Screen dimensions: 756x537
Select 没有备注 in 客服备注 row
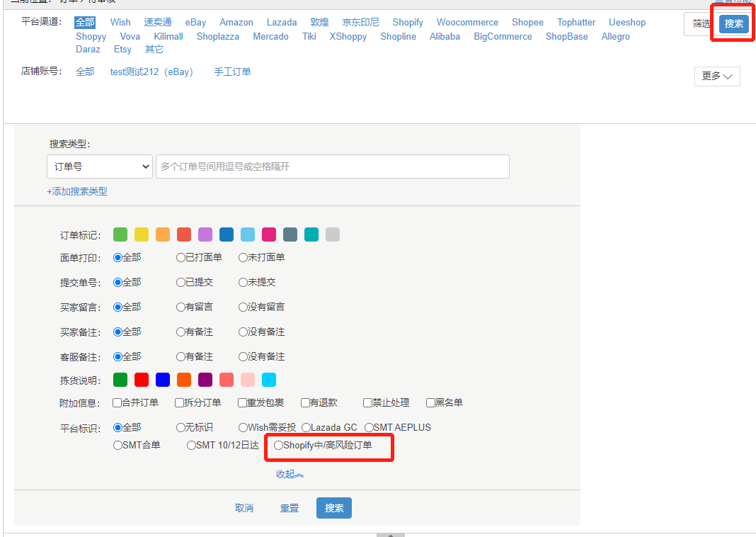pos(243,356)
